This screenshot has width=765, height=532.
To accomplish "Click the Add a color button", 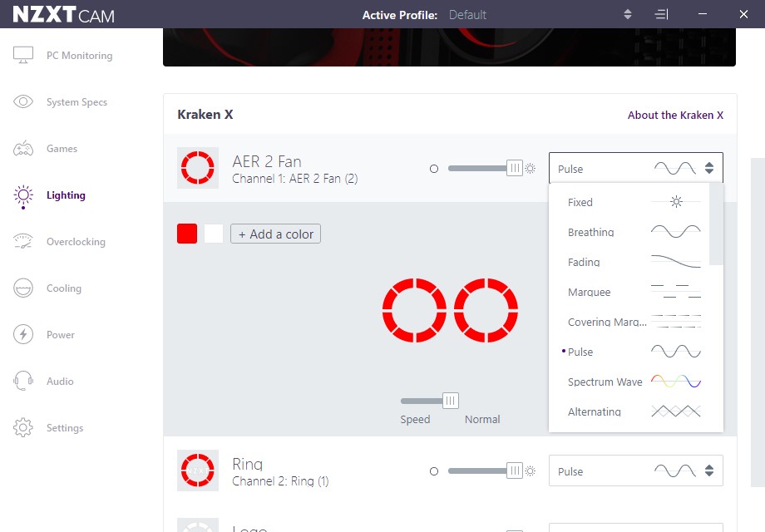I will coord(276,234).
